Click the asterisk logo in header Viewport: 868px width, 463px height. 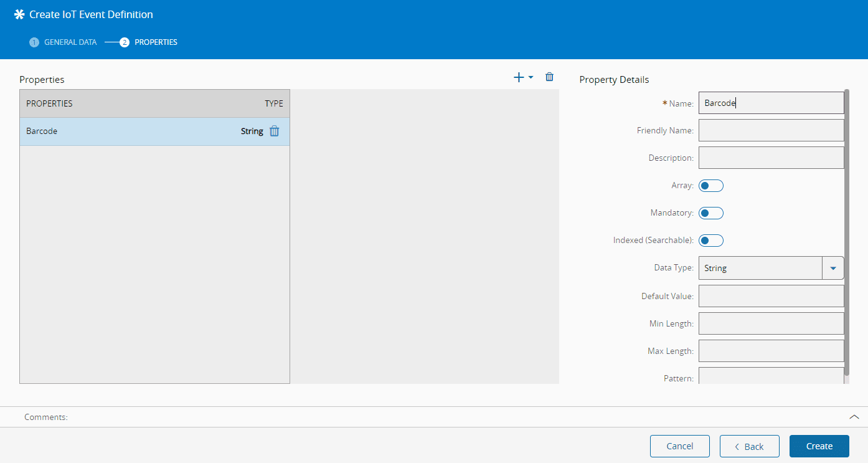[x=19, y=14]
